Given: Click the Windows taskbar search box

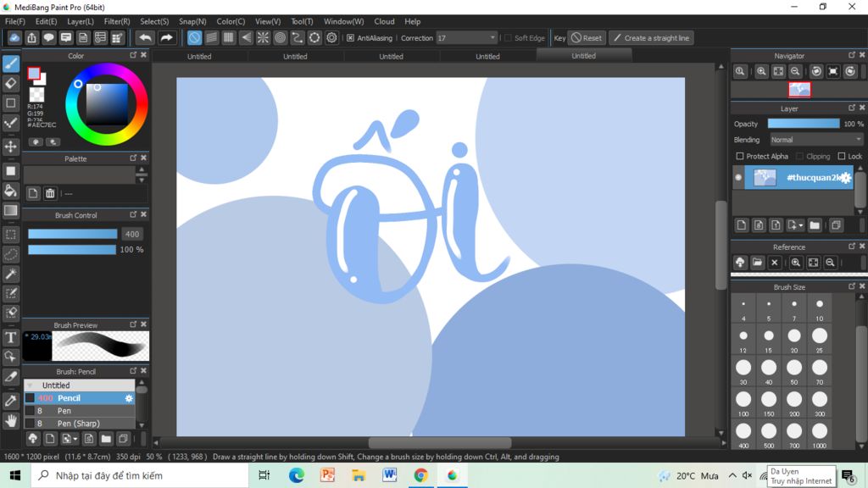Looking at the screenshot, I should [140, 476].
